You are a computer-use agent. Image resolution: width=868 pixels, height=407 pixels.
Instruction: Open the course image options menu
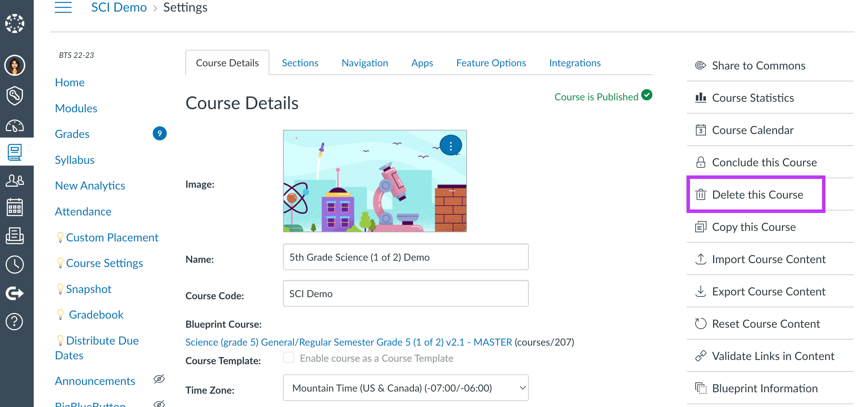pyautogui.click(x=451, y=145)
